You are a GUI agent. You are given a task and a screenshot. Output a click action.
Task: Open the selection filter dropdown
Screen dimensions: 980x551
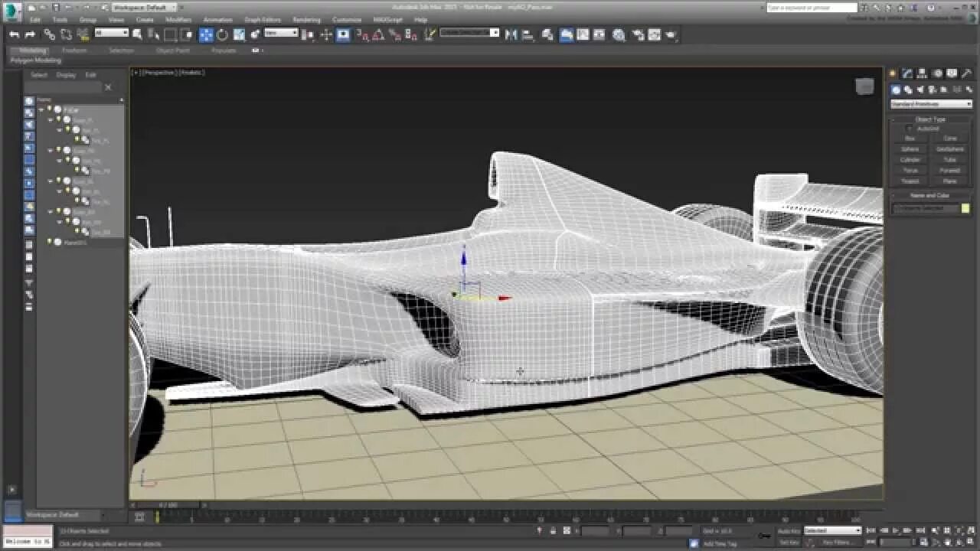pyautogui.click(x=112, y=33)
